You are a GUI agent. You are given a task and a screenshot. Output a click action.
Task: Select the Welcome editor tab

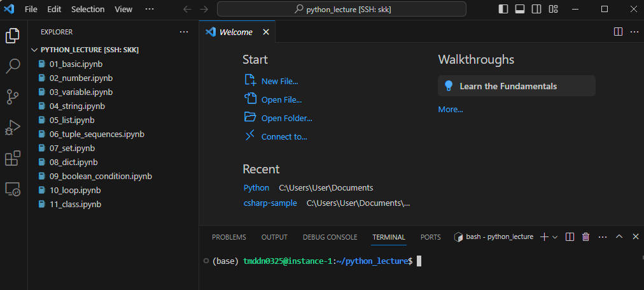coord(237,32)
